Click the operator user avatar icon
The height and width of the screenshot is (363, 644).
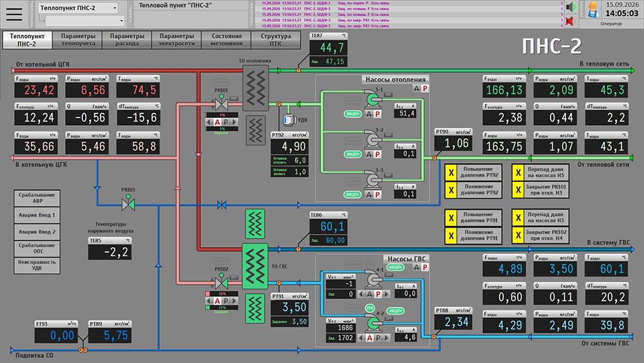pyautogui.click(x=592, y=10)
